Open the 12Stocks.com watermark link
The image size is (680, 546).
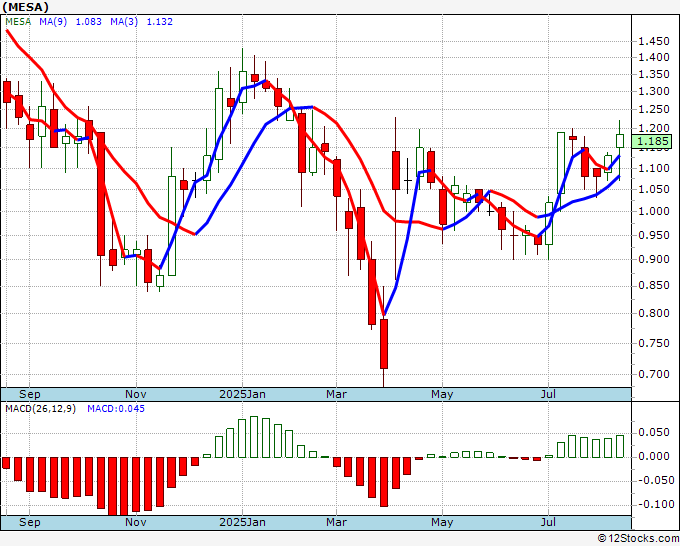tap(636, 539)
